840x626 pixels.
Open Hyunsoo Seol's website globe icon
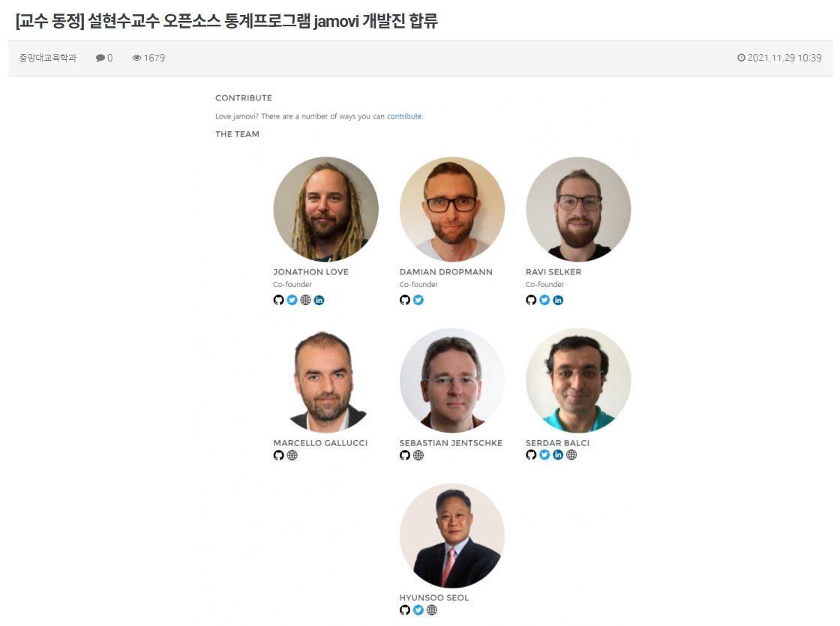tap(432, 610)
